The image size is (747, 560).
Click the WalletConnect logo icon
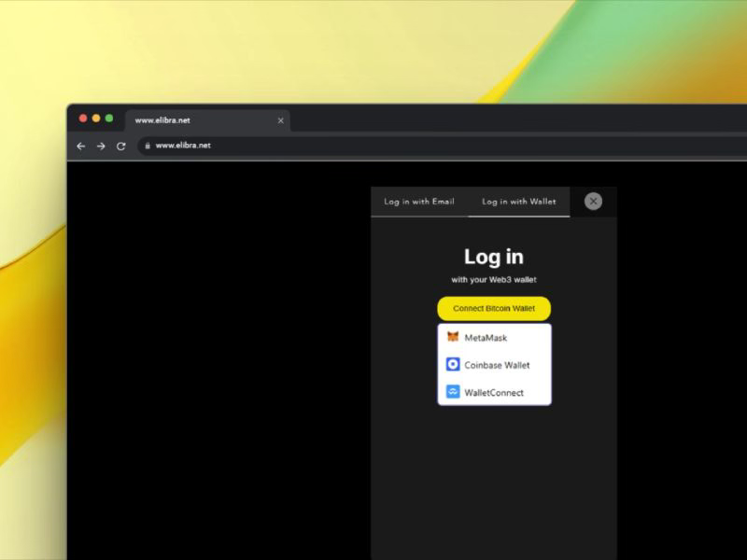[453, 392]
